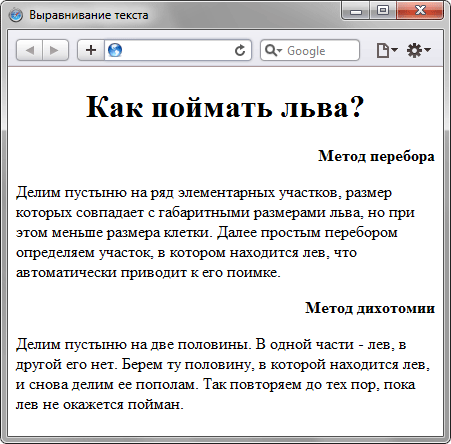
Task: Close the Выравнивание текста window
Action: pyautogui.click(x=420, y=11)
